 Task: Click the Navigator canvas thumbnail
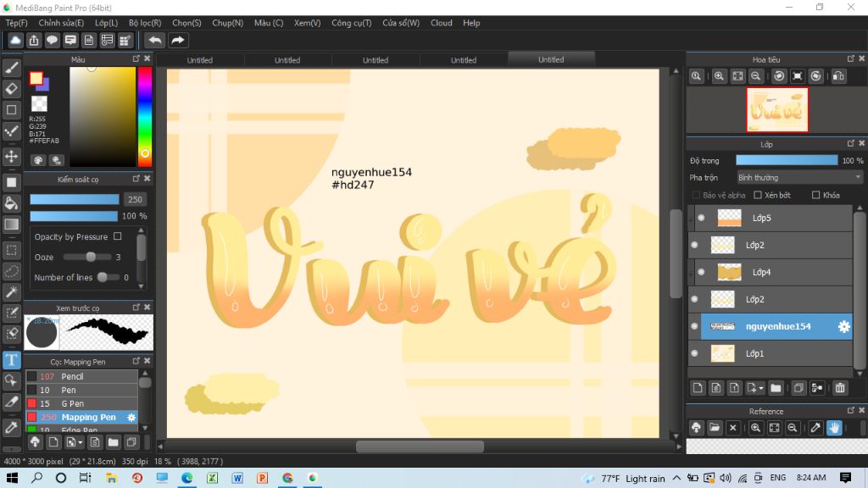point(777,109)
